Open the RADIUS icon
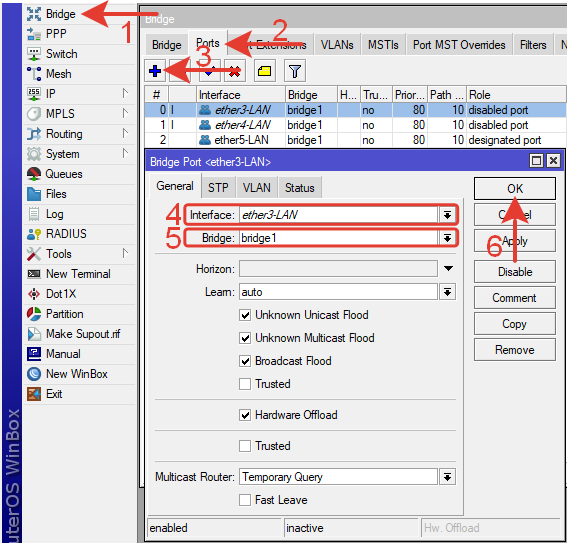The image size is (567, 543). (34, 234)
